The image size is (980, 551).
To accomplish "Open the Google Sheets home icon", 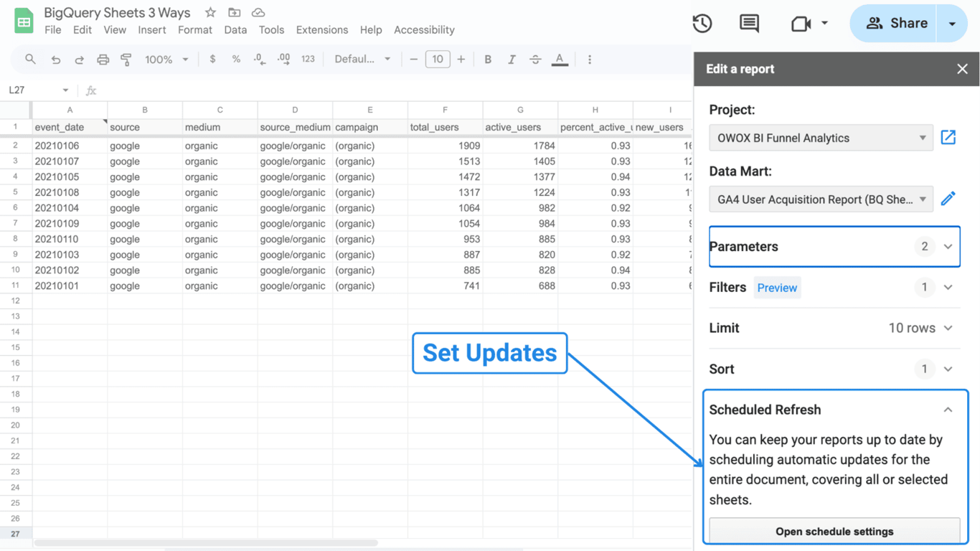I will coord(24,21).
